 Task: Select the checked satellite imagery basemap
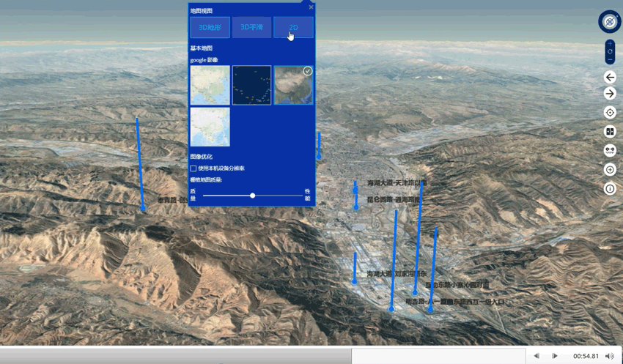tap(293, 85)
